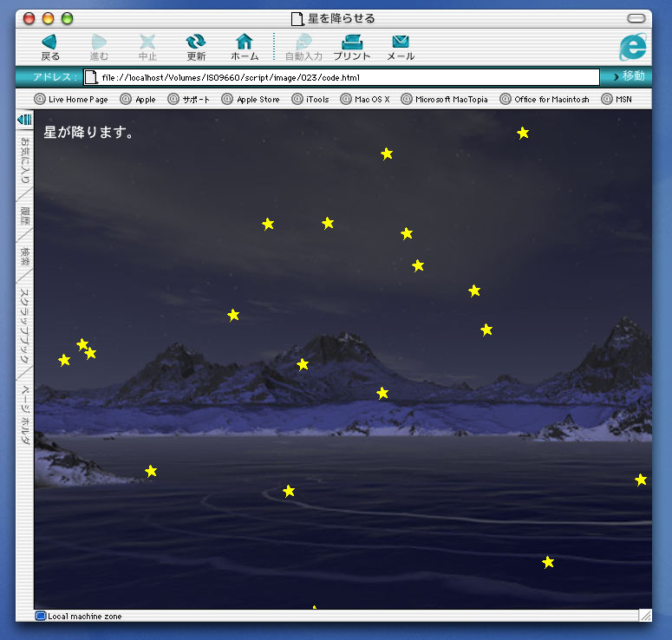This screenshot has width=672, height=640.
Task: Stop loading with the 中止 button
Action: pos(147,47)
